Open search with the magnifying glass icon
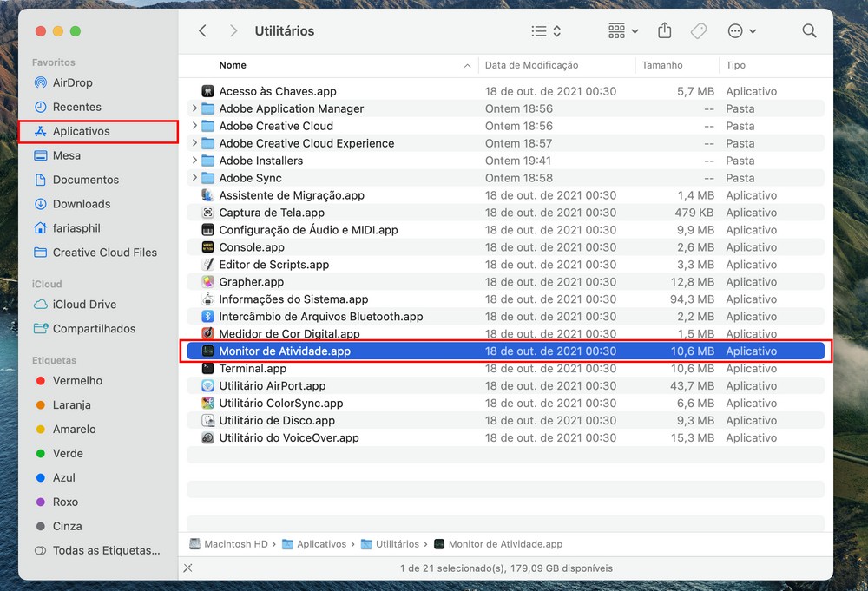This screenshot has width=868, height=591. pos(809,31)
